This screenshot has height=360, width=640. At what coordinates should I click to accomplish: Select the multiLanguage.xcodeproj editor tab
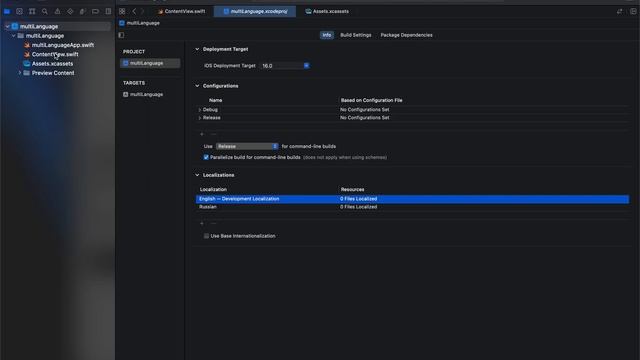[255, 11]
